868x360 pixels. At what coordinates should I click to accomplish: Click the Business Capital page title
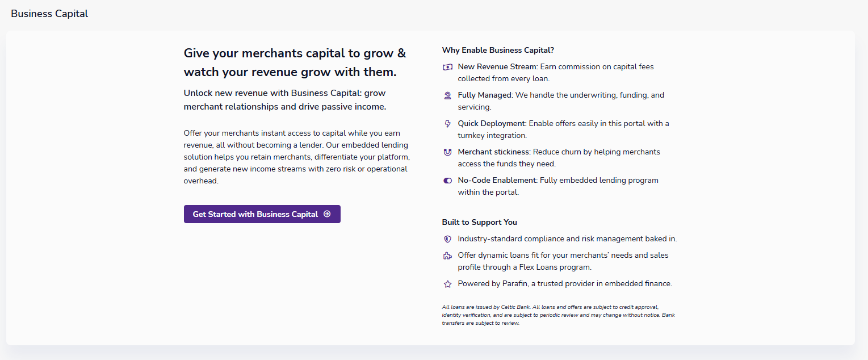click(x=49, y=14)
